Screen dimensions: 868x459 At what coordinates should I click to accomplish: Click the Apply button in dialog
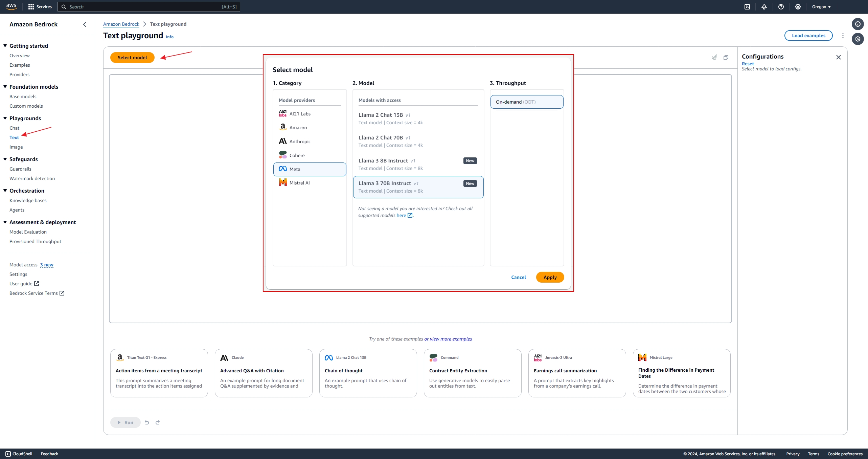(x=550, y=277)
